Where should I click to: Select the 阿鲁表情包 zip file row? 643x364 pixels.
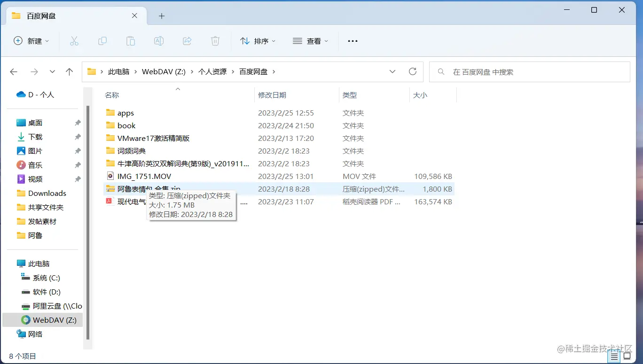coord(279,189)
